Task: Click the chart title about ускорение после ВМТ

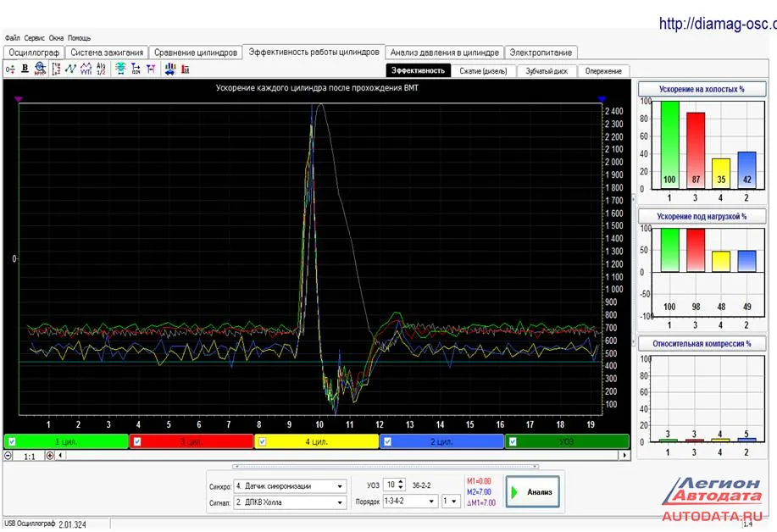Action: coord(317,88)
